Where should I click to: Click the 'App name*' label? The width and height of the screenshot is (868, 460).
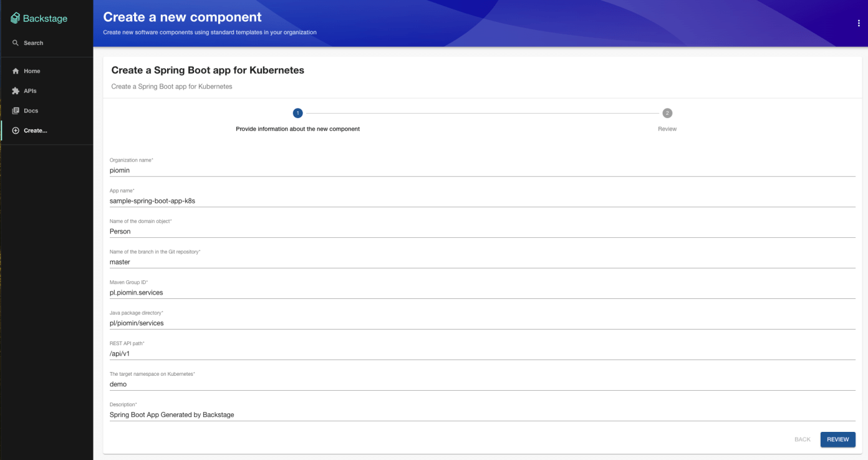[122, 191]
